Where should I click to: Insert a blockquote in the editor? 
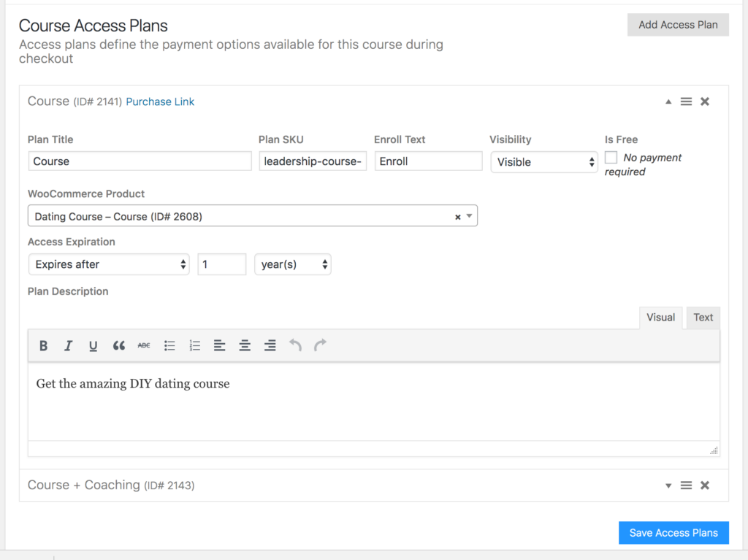(119, 345)
